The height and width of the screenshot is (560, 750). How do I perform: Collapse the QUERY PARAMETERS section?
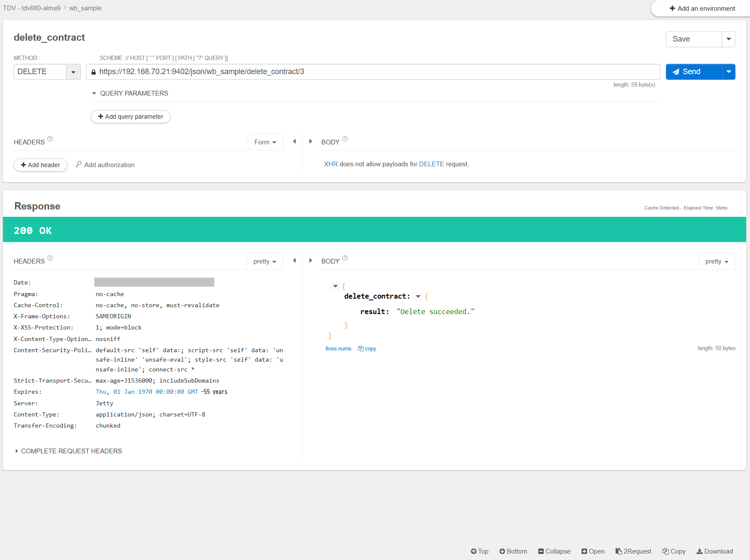130,93
